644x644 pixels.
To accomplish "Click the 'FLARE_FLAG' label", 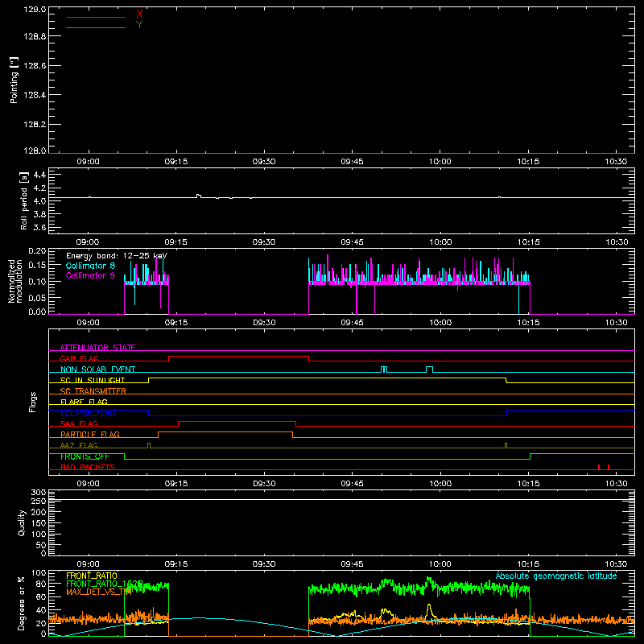I will (x=84, y=402).
